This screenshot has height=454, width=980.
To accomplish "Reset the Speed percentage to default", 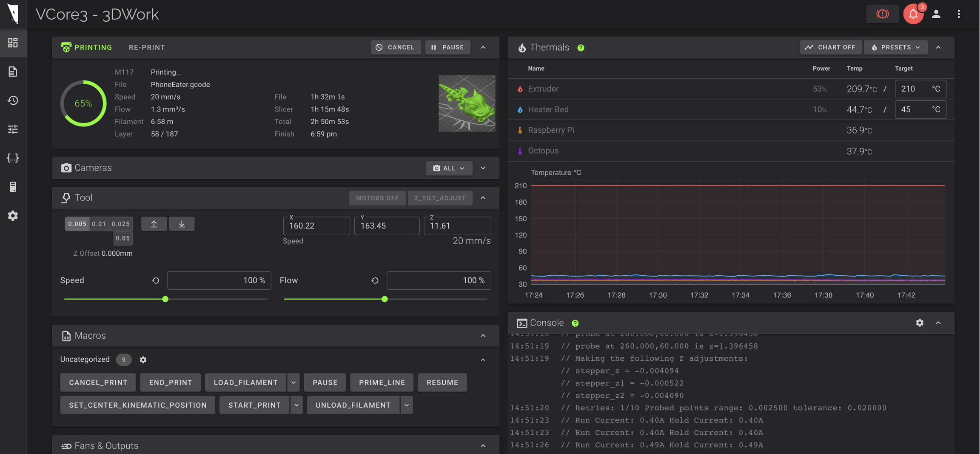I will tap(156, 280).
